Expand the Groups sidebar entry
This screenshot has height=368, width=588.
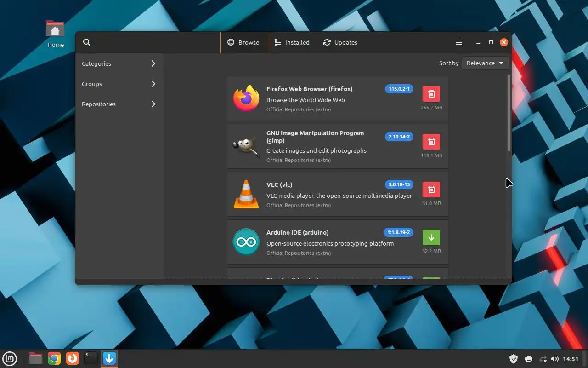[119, 84]
